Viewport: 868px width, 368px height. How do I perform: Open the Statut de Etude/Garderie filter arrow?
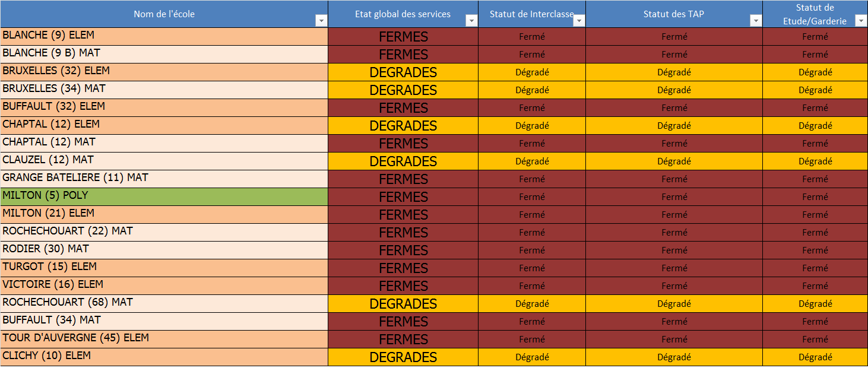tap(860, 21)
